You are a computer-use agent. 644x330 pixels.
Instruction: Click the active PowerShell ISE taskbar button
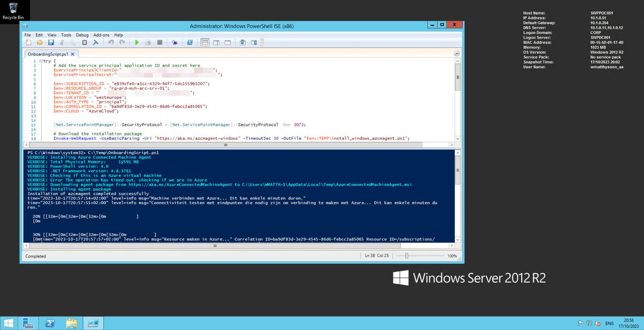pos(93,322)
